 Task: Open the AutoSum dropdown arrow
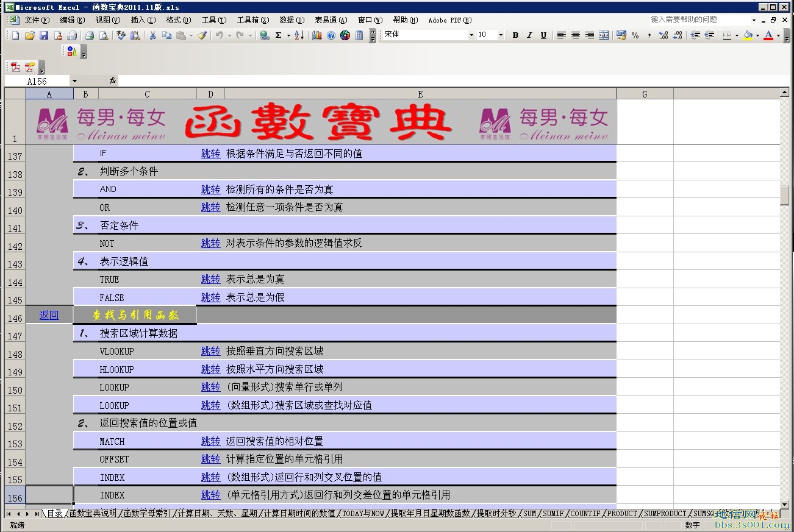pyautogui.click(x=288, y=35)
